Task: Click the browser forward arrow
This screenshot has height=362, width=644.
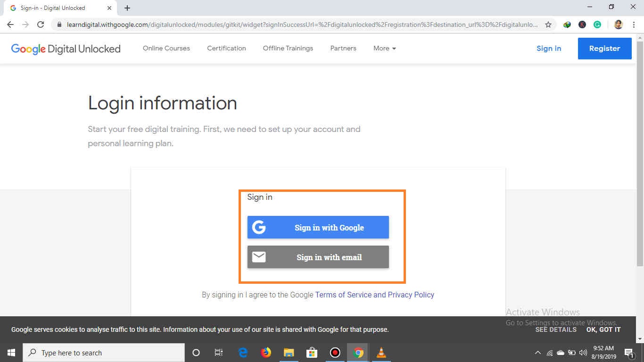Action: click(x=25, y=25)
